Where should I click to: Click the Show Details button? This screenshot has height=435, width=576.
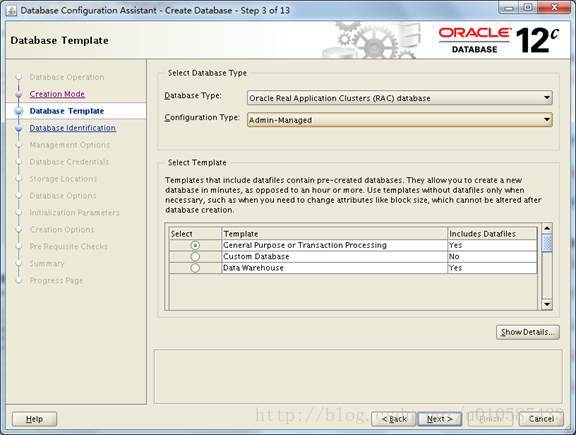point(528,332)
